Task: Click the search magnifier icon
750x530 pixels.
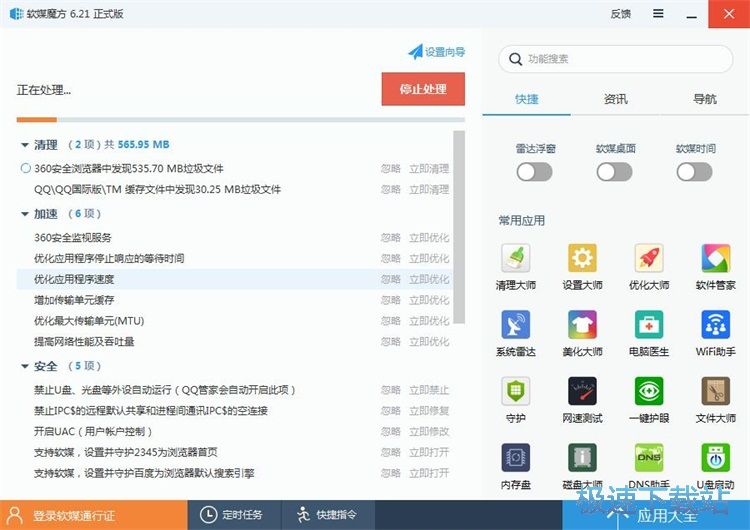Action: [515, 59]
